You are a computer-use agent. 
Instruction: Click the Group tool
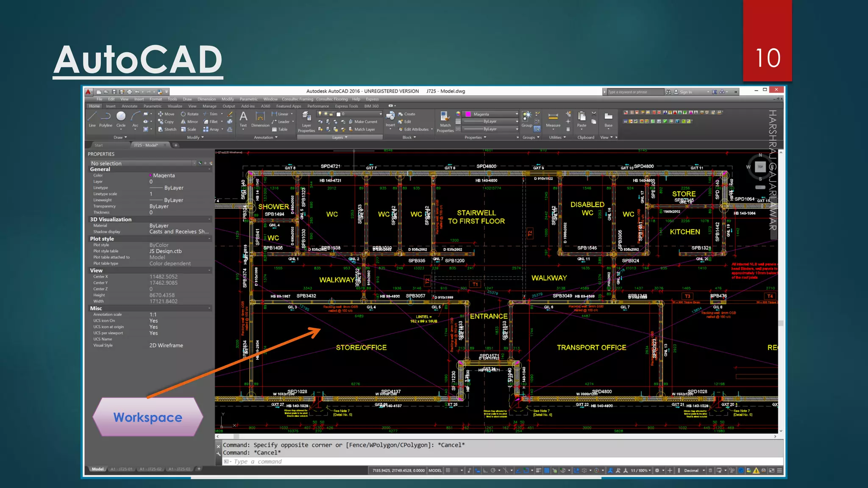[527, 119]
